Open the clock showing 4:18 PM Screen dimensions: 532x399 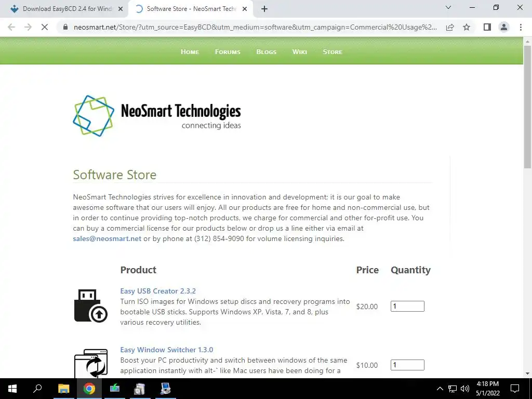487,389
